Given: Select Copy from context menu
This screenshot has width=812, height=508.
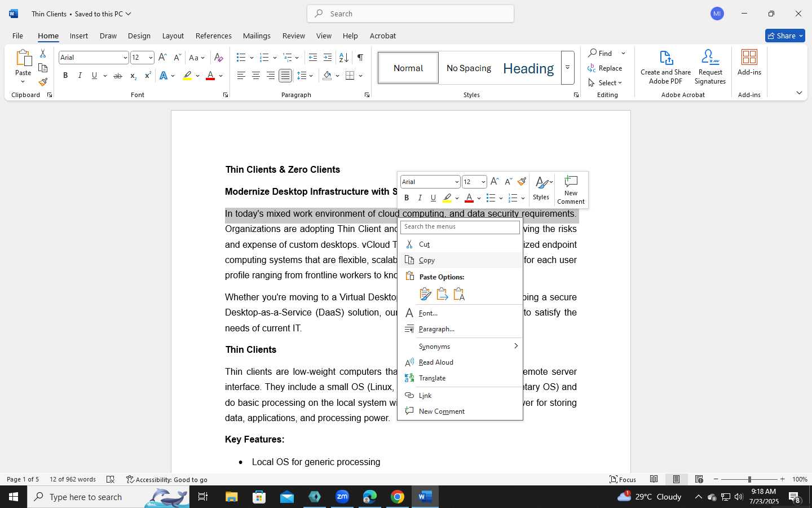Looking at the screenshot, I should coord(460,260).
